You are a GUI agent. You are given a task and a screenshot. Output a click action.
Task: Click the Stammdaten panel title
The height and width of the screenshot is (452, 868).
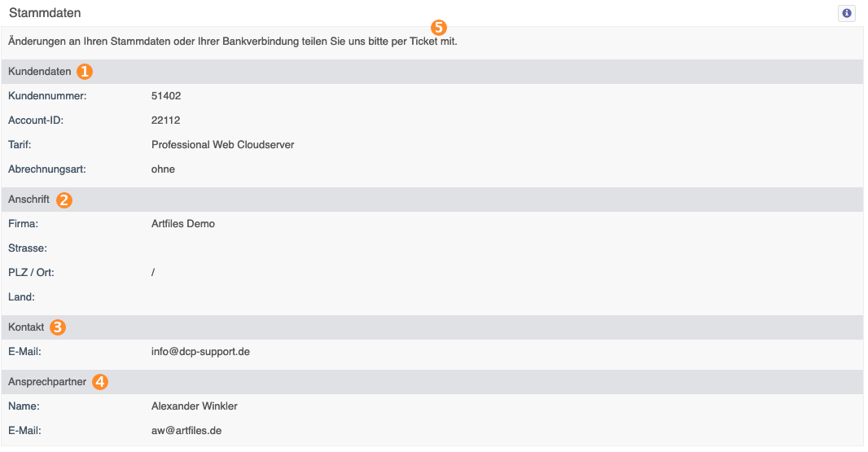coord(45,13)
